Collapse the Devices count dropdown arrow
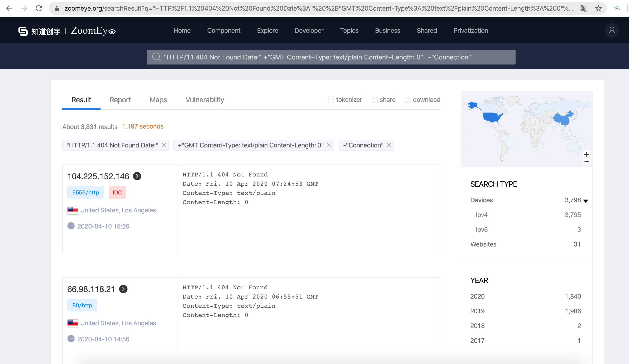The width and height of the screenshot is (629, 364). [586, 201]
